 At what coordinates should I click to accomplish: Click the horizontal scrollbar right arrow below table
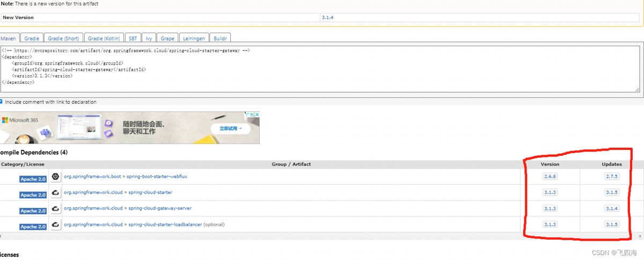pyautogui.click(x=640, y=236)
